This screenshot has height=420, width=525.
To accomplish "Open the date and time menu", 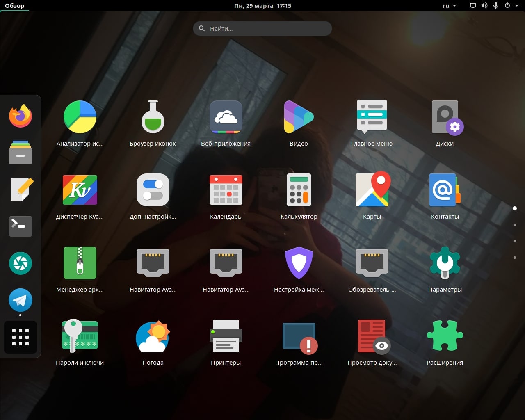I will (262, 5).
